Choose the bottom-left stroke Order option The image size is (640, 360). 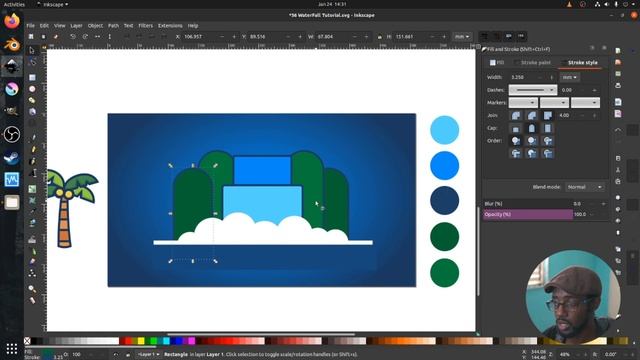click(x=516, y=153)
